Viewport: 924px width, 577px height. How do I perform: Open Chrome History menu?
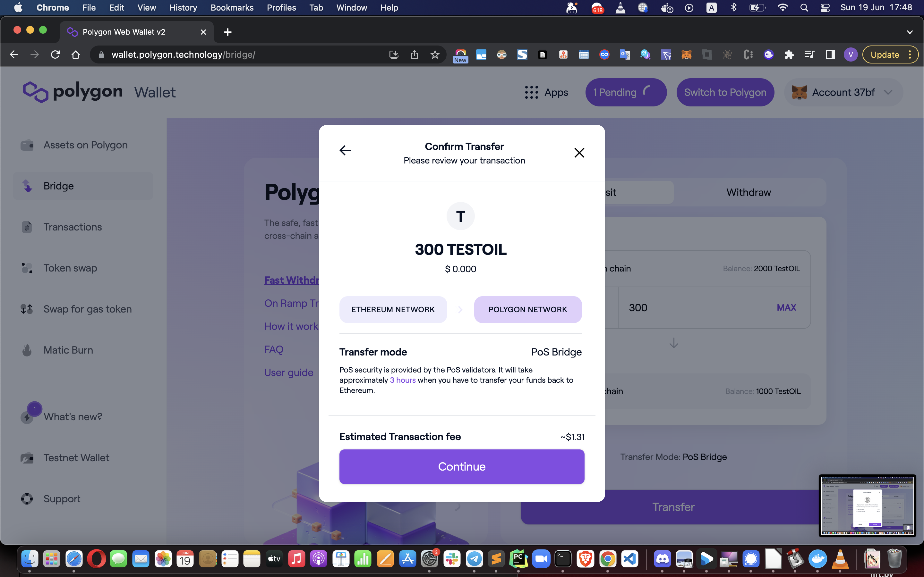183,8
